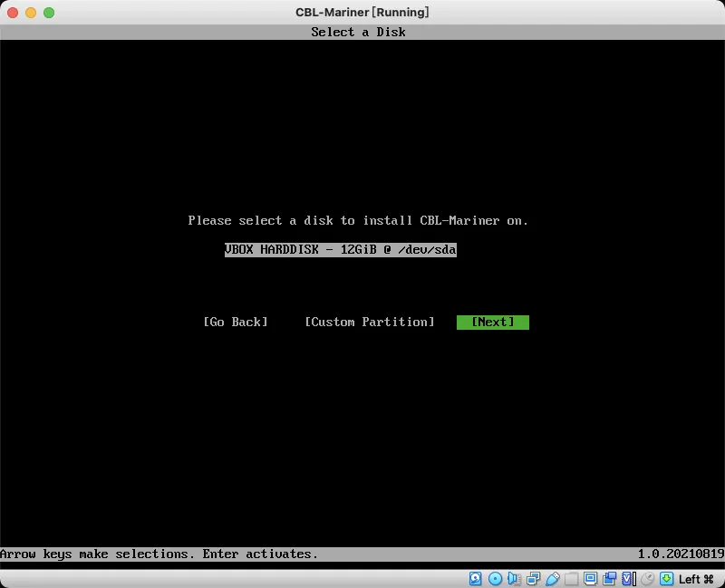Toggle mouse integration status icon
The width and height of the screenshot is (725, 588).
(x=646, y=578)
